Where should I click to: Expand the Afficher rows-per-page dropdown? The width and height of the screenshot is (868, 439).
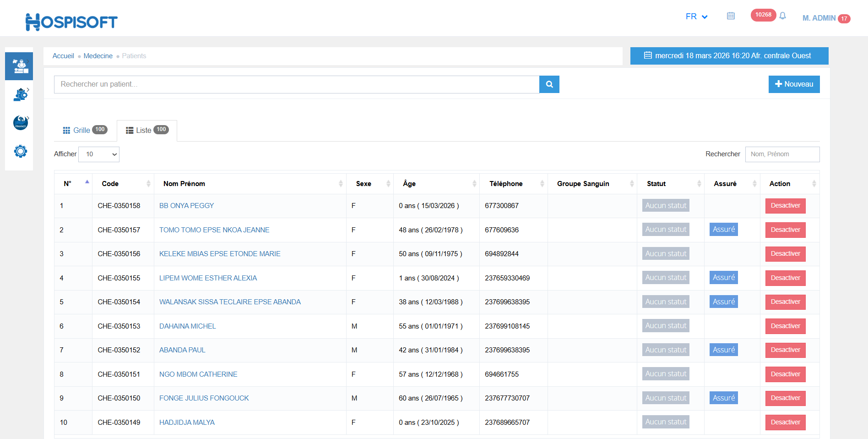coord(99,154)
